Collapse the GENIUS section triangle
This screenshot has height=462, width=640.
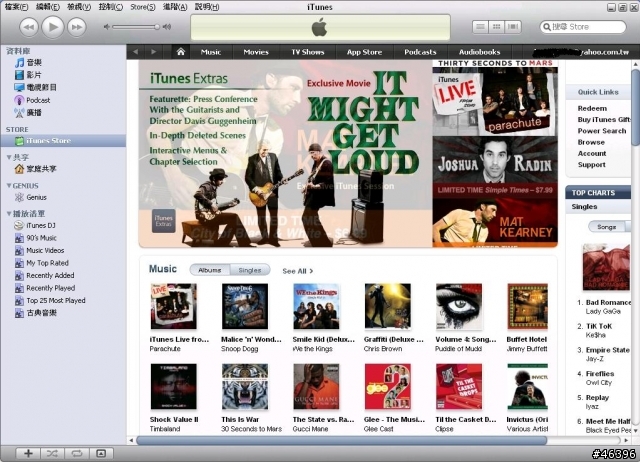[x=9, y=186]
